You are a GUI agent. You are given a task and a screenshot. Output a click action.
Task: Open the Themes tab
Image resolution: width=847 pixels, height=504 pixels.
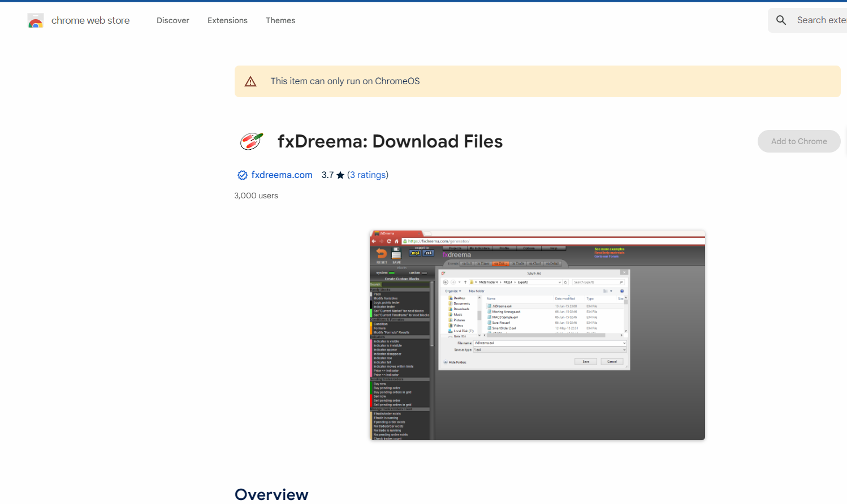pyautogui.click(x=280, y=20)
